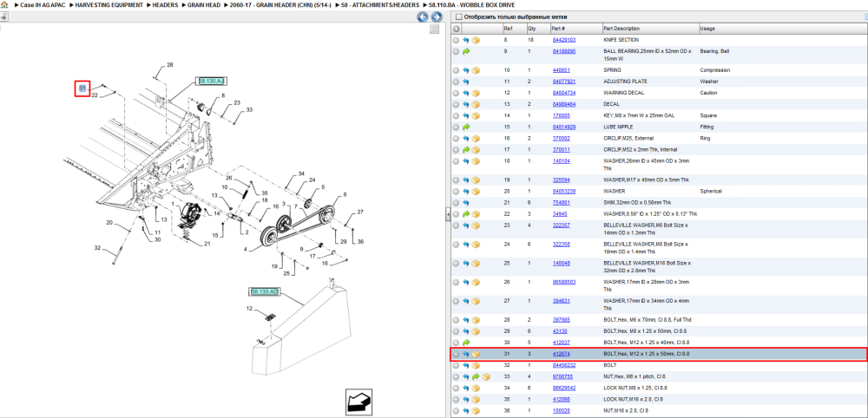This screenshot has height=418, width=868.
Task: Click box icon in ref 36 NUT M16 row
Action: 476,411
